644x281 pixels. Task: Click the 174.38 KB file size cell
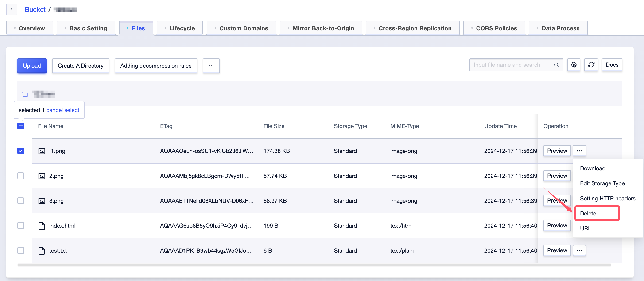coord(276,151)
